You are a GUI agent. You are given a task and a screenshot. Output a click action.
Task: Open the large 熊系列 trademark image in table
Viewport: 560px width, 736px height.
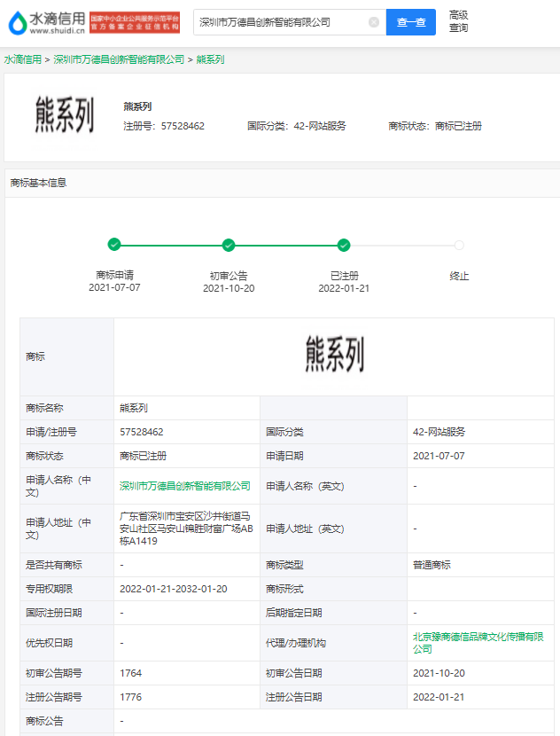[333, 354]
